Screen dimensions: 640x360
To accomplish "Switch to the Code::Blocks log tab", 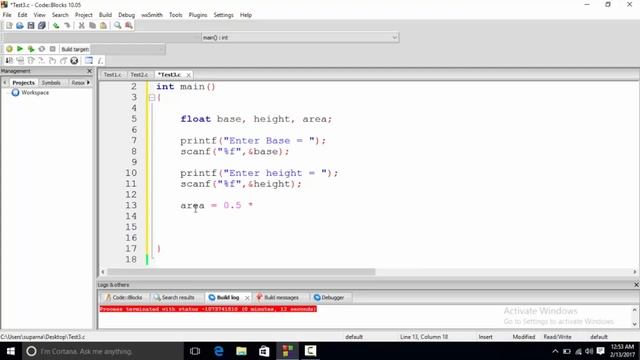I will (x=124, y=298).
